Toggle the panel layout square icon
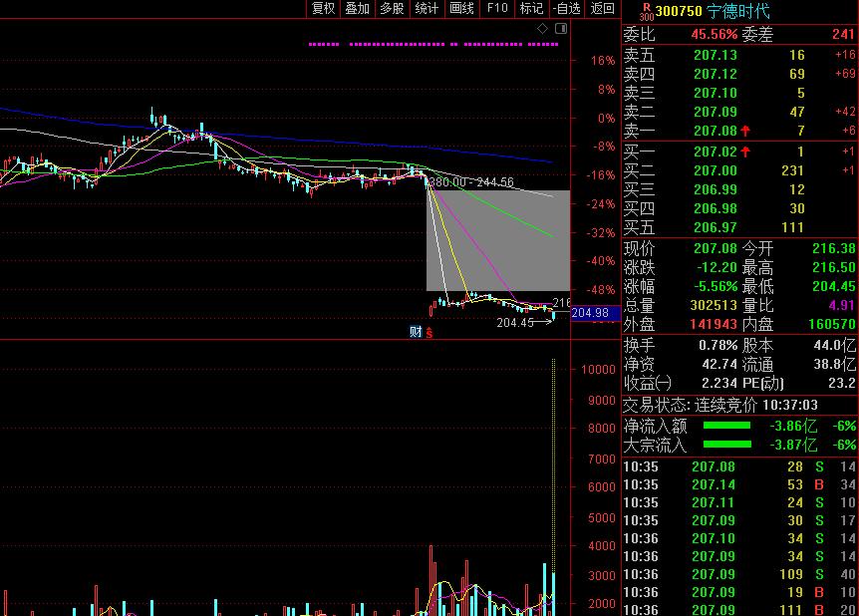Image resolution: width=859 pixels, height=616 pixels. [x=561, y=29]
